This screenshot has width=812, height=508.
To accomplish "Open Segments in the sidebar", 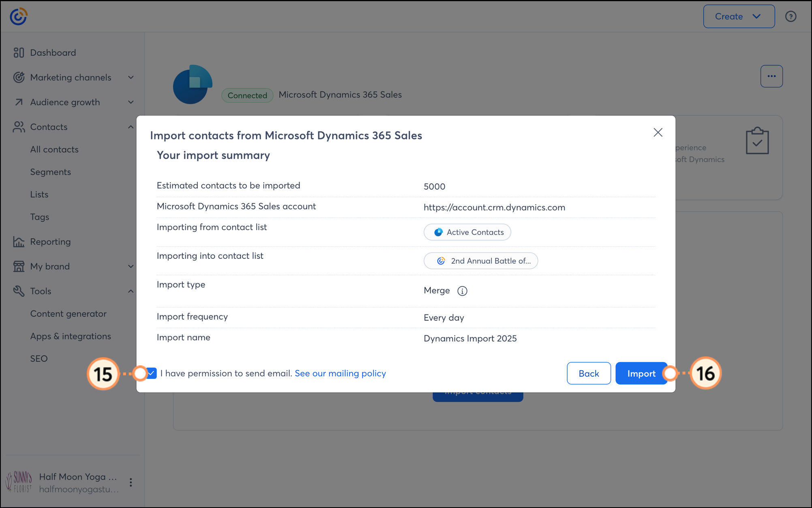I will (x=51, y=172).
